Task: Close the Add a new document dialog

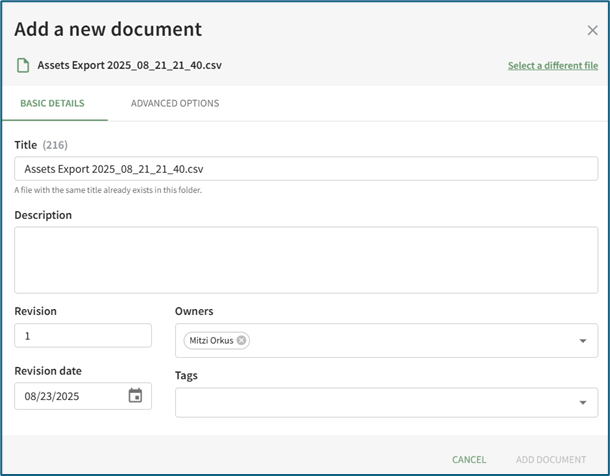Action: 592,31
